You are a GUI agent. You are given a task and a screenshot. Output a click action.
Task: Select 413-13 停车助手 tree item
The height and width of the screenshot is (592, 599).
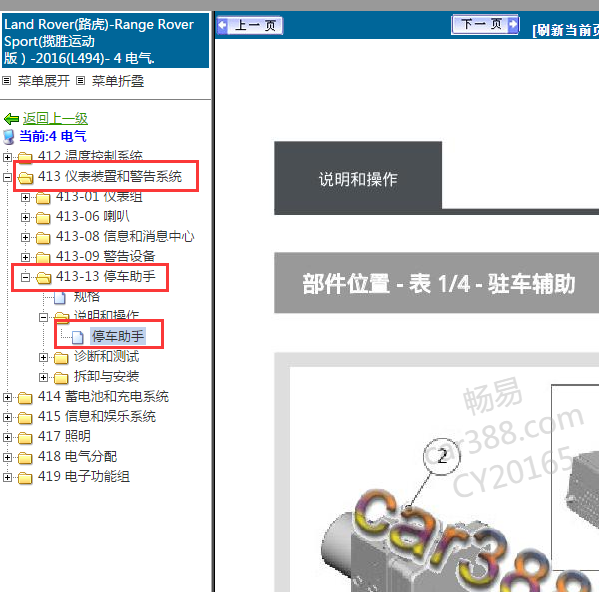coord(106,276)
